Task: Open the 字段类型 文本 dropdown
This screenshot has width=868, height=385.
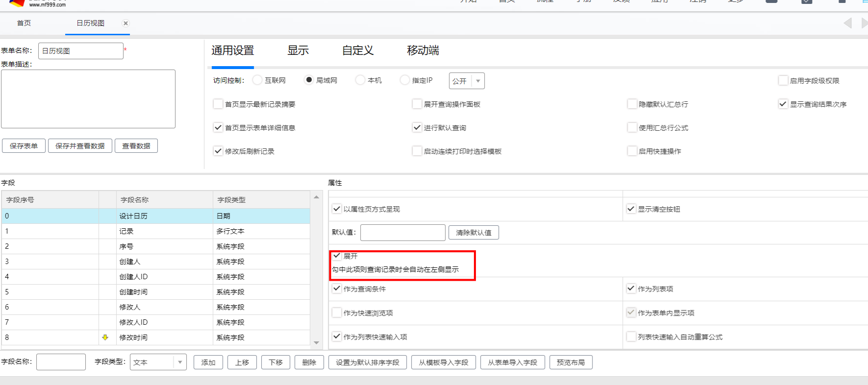Action: point(158,362)
